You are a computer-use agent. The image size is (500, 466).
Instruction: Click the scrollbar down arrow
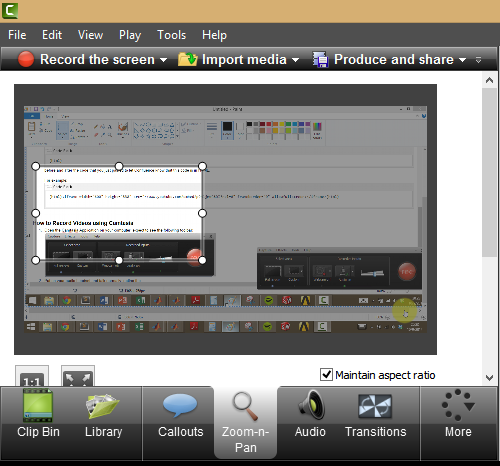point(489,378)
